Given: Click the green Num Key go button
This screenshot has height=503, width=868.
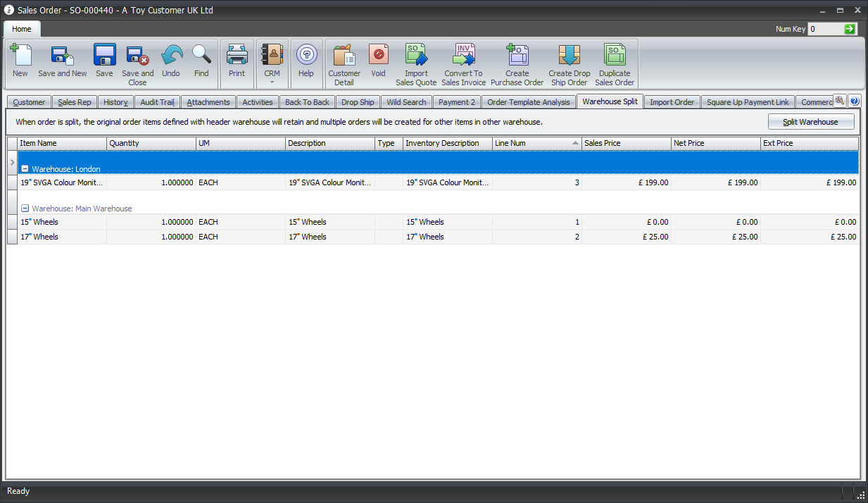Looking at the screenshot, I should (x=850, y=29).
